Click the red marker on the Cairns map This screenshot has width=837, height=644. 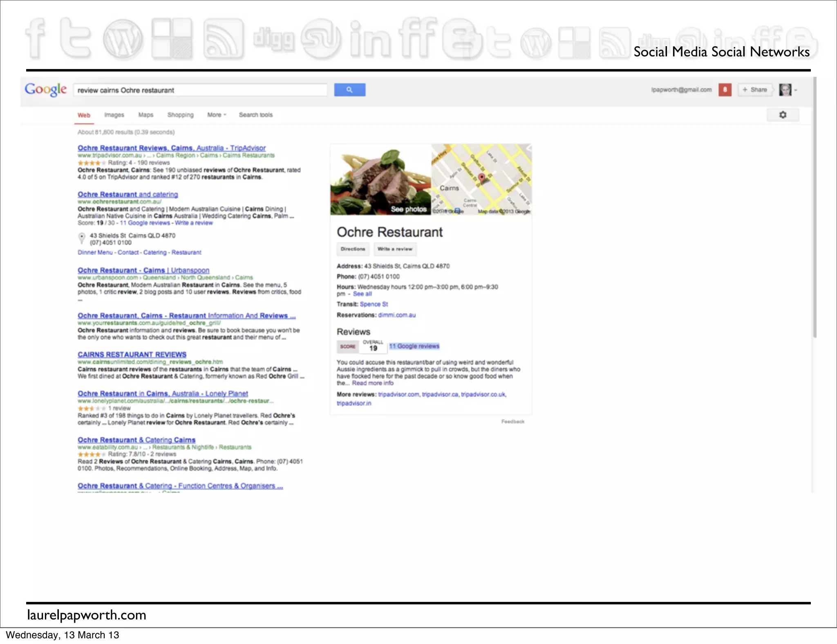(x=481, y=177)
